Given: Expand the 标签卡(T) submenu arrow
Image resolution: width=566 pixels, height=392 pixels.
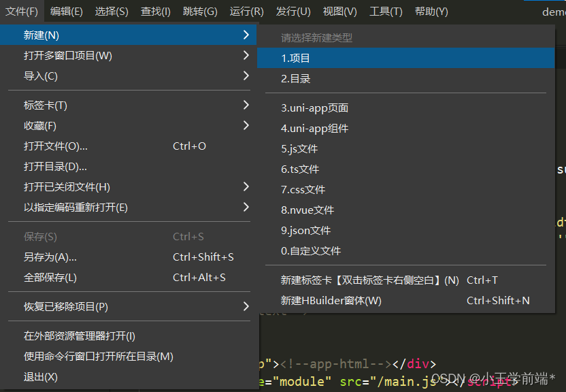Looking at the screenshot, I should (x=246, y=105).
